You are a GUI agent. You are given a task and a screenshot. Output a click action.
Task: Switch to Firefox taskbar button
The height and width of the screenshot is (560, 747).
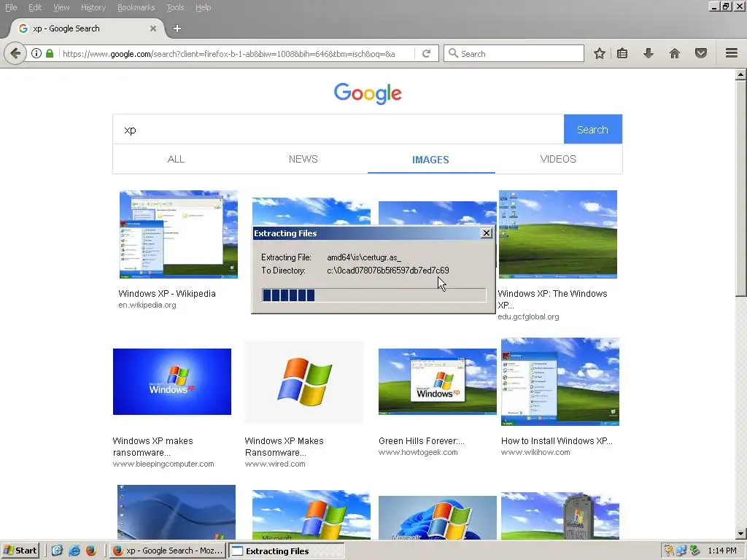click(x=168, y=551)
